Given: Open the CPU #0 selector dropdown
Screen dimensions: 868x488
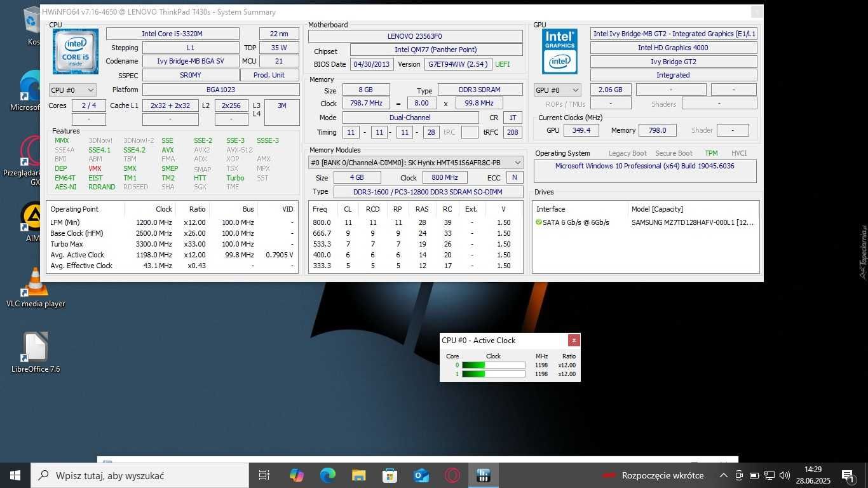Looking at the screenshot, I should coord(72,90).
